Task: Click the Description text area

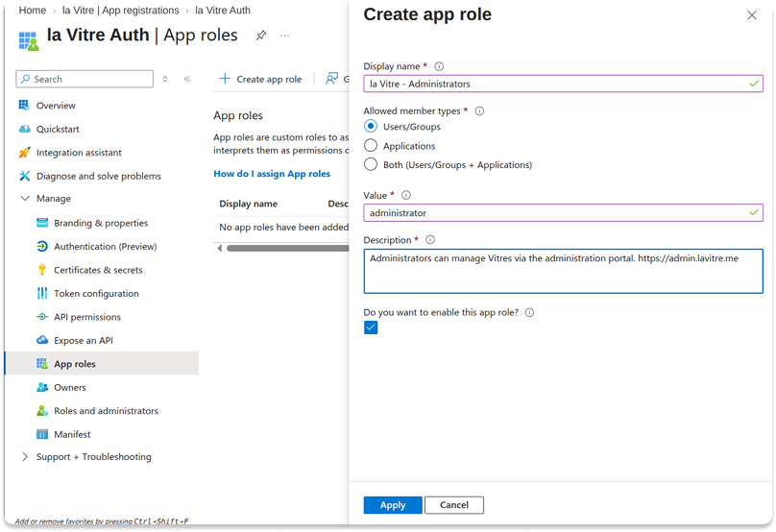Action: [563, 271]
